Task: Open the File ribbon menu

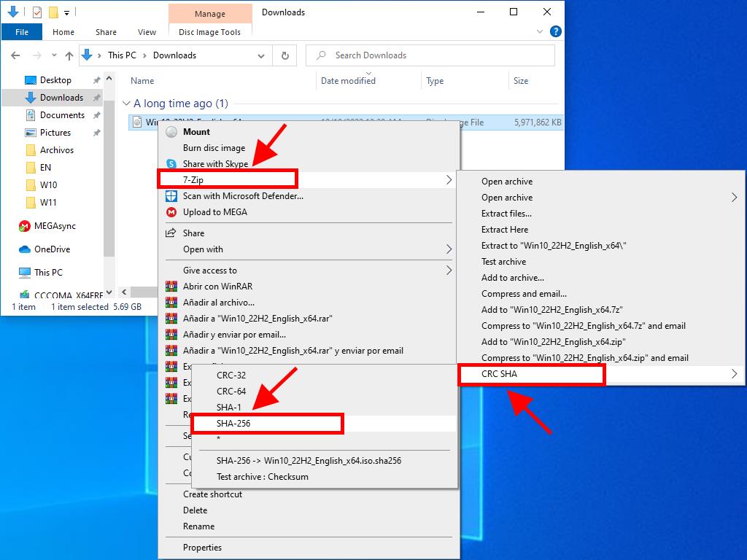Action: coord(22,32)
